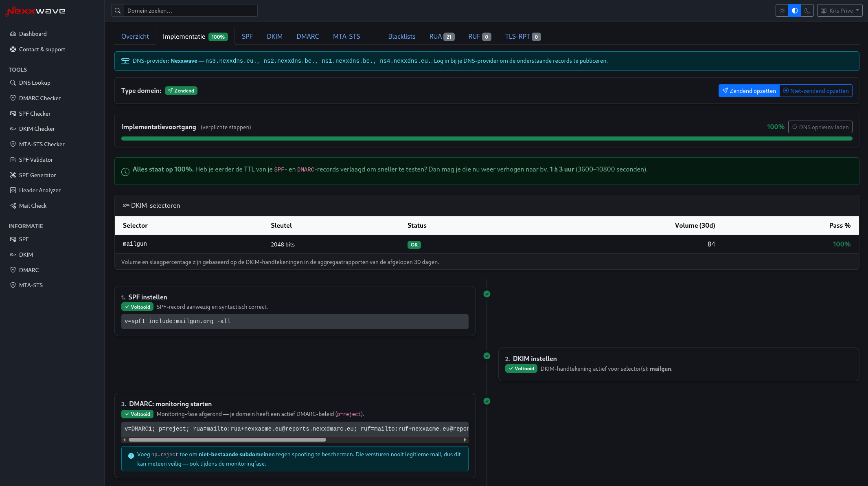The image size is (868, 486).
Task: Click the 100% badge on Implementatie tab
Action: point(218,37)
